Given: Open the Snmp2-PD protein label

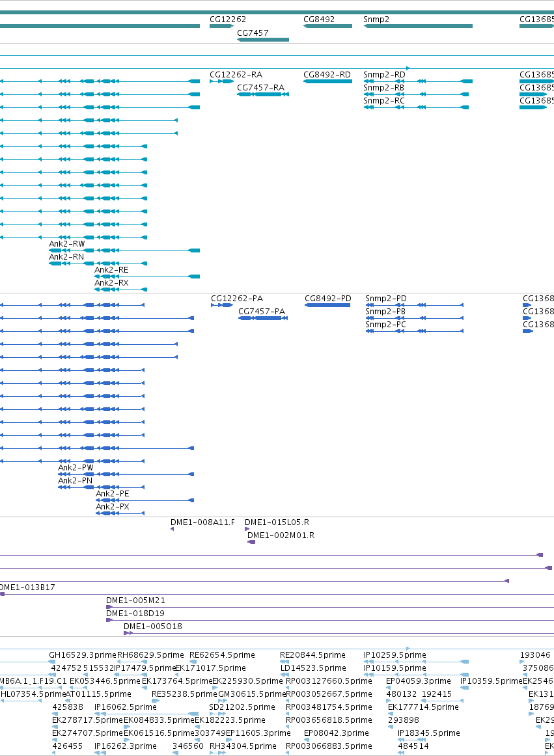Looking at the screenshot, I should (x=386, y=299).
